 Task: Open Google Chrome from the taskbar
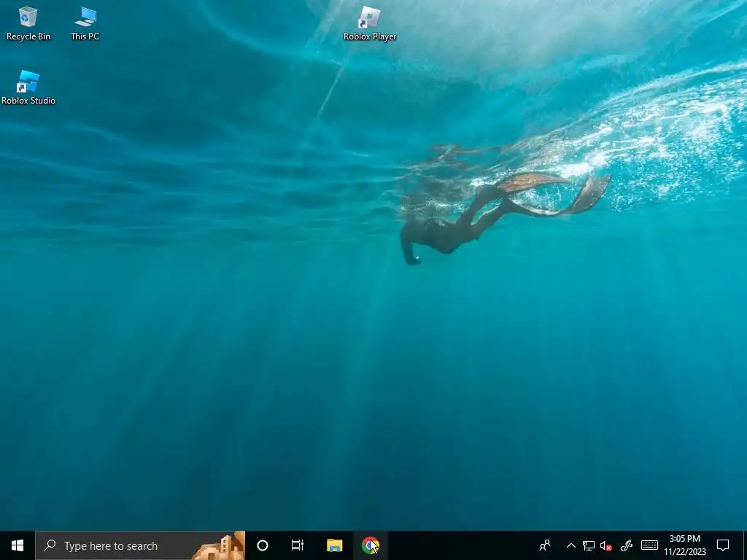click(370, 545)
